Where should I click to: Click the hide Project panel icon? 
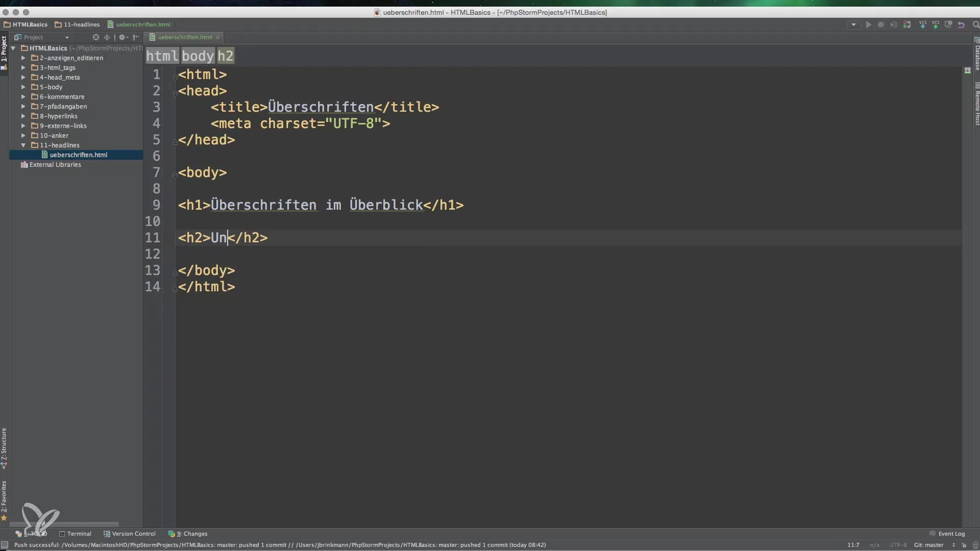tap(136, 37)
